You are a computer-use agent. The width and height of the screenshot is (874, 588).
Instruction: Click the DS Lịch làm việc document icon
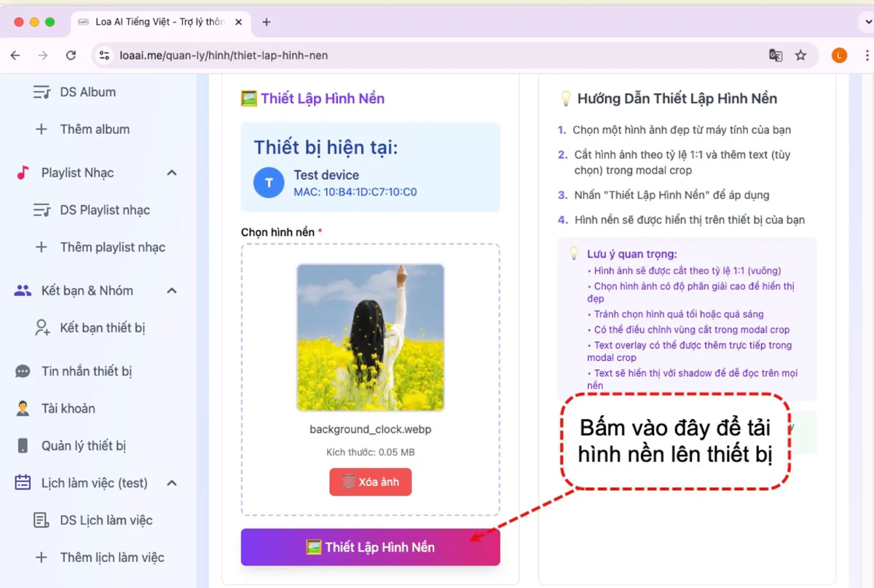pyautogui.click(x=42, y=520)
